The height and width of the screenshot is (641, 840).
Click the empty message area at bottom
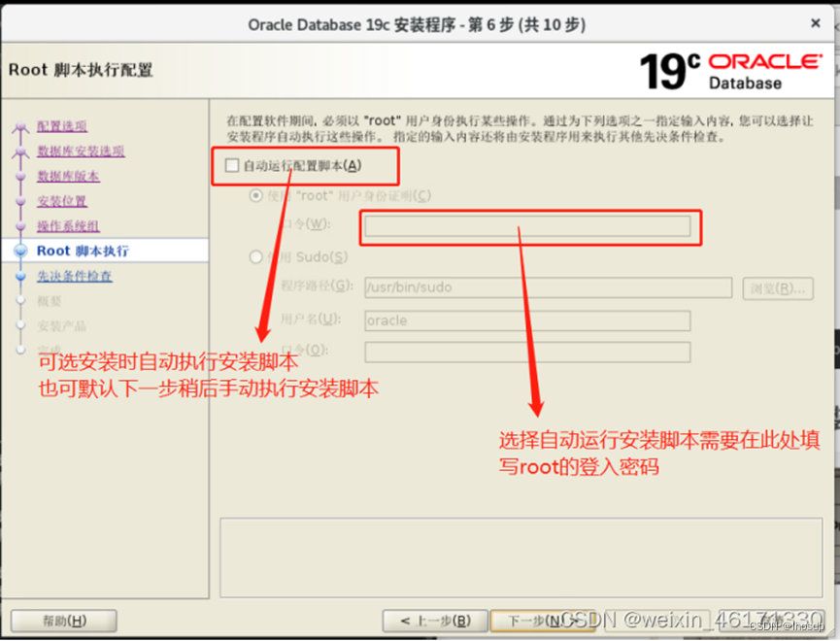(x=521, y=557)
